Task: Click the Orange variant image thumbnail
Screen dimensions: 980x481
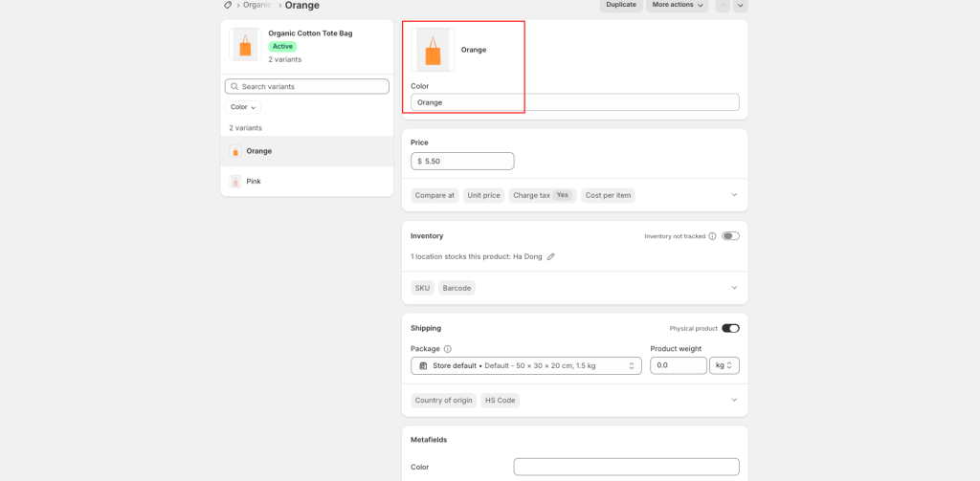Action: tap(433, 50)
